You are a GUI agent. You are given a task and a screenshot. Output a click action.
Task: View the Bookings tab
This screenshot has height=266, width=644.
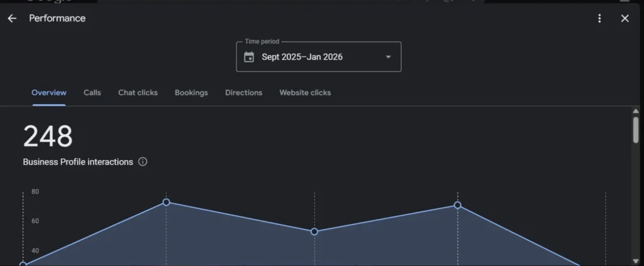(191, 92)
